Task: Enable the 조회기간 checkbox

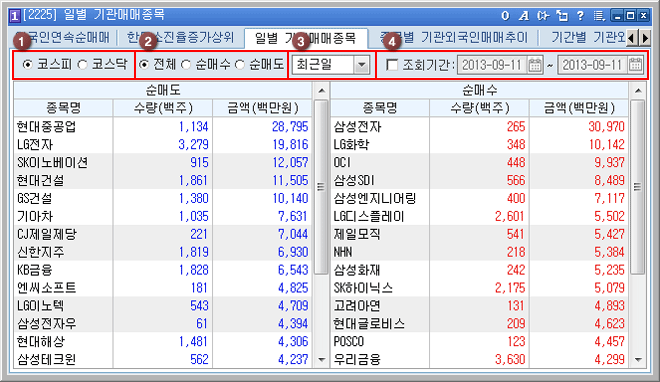Action: point(392,65)
